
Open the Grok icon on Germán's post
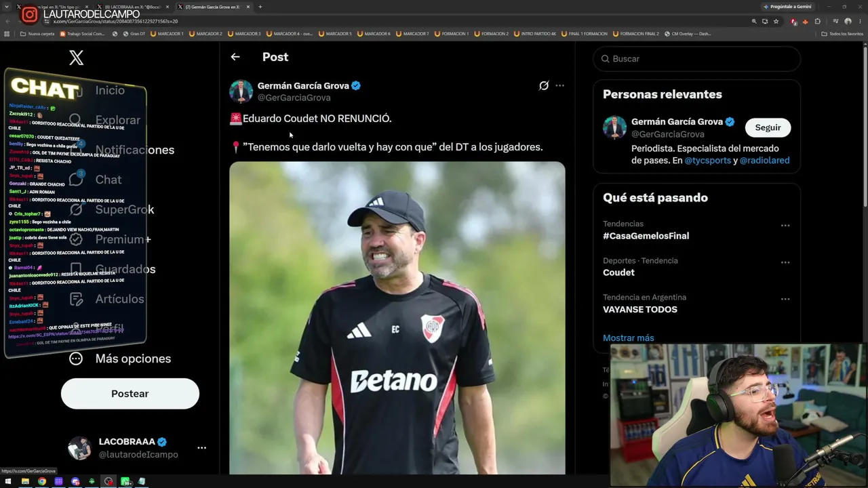544,85
